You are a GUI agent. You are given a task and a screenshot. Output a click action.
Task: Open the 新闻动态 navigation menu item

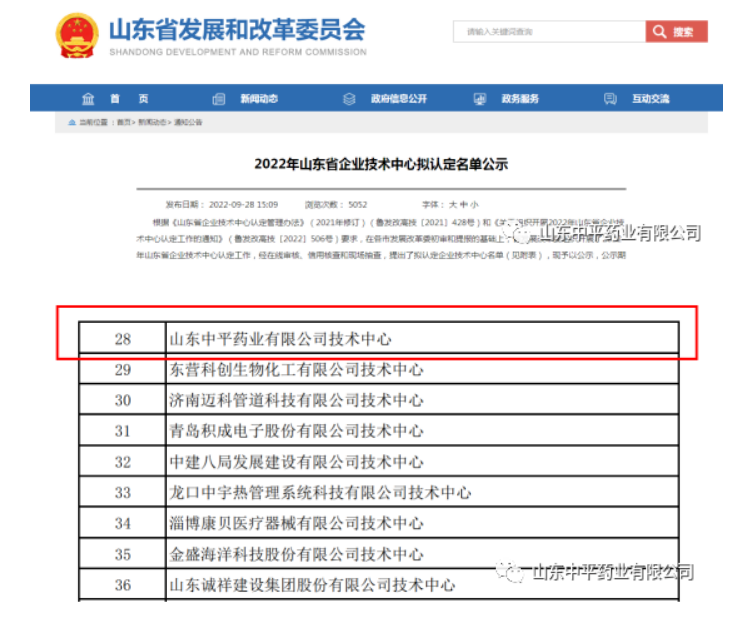[259, 99]
